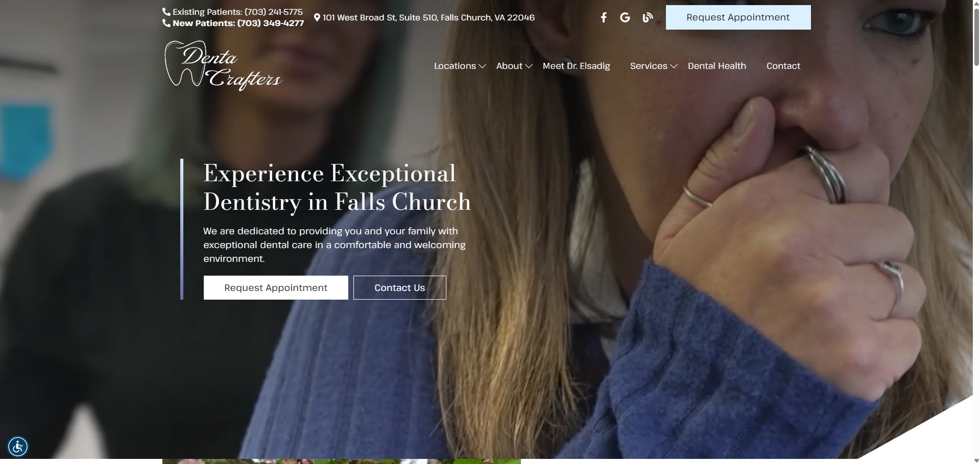Call the New Patients phone number link
Screen dimensions: 980x464
coord(270,23)
